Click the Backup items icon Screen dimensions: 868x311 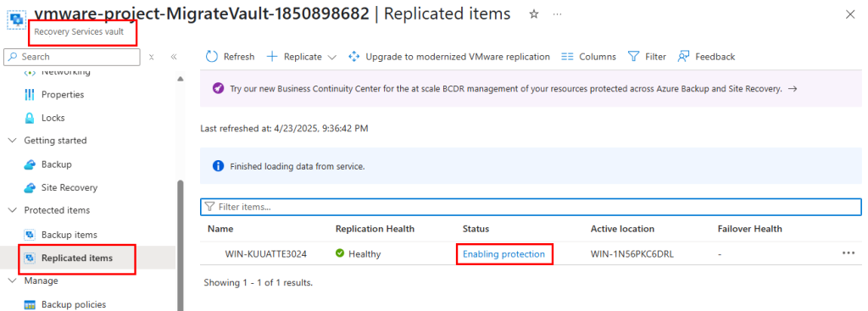point(30,235)
